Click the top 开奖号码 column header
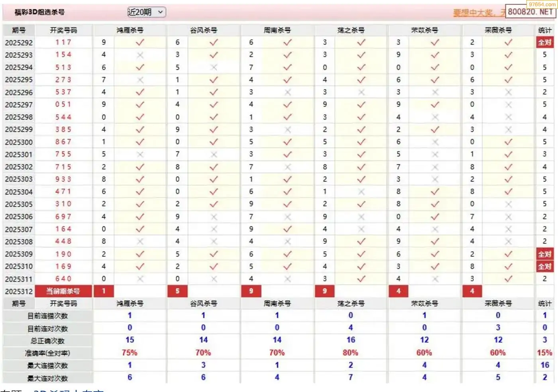Screen dimensions: 558x392 63,30
